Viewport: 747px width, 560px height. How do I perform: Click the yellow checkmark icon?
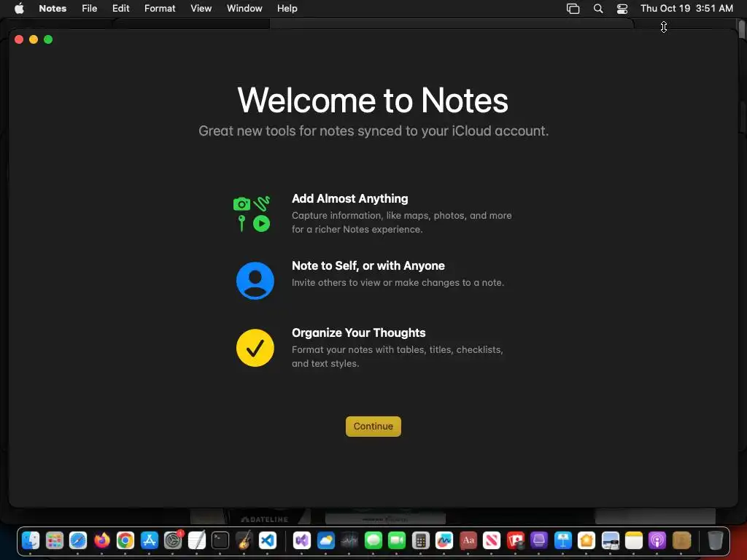pos(255,348)
